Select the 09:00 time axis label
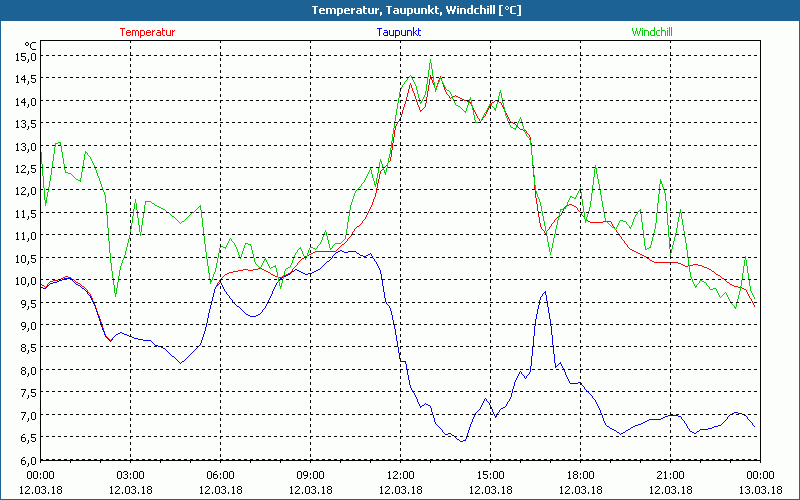 310,475
